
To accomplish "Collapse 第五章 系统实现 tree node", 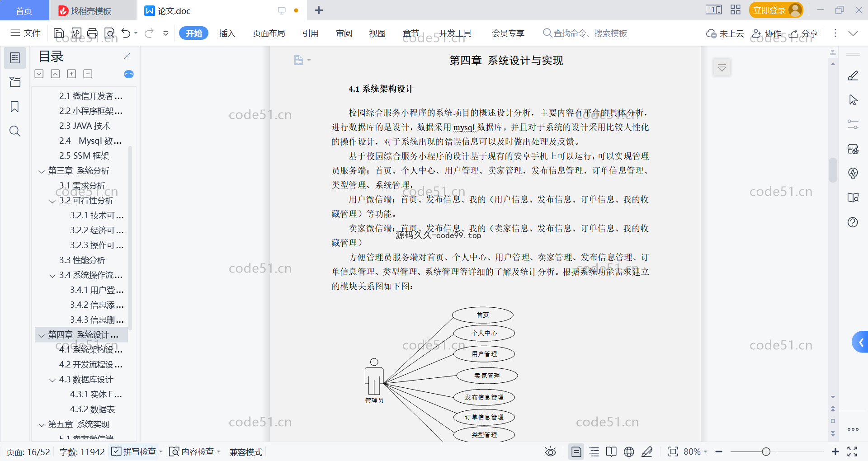I will point(42,424).
